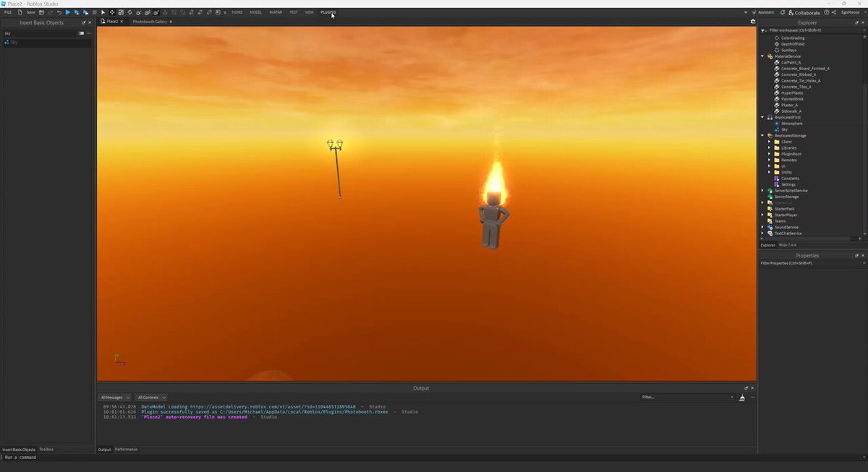Switch to the PLUGINS ribbon tab
868x472 pixels.
click(x=328, y=12)
